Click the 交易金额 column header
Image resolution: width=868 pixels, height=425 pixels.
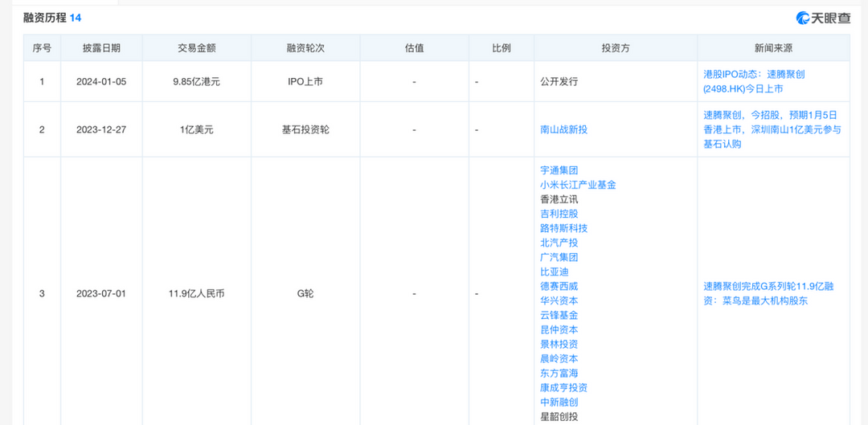197,48
